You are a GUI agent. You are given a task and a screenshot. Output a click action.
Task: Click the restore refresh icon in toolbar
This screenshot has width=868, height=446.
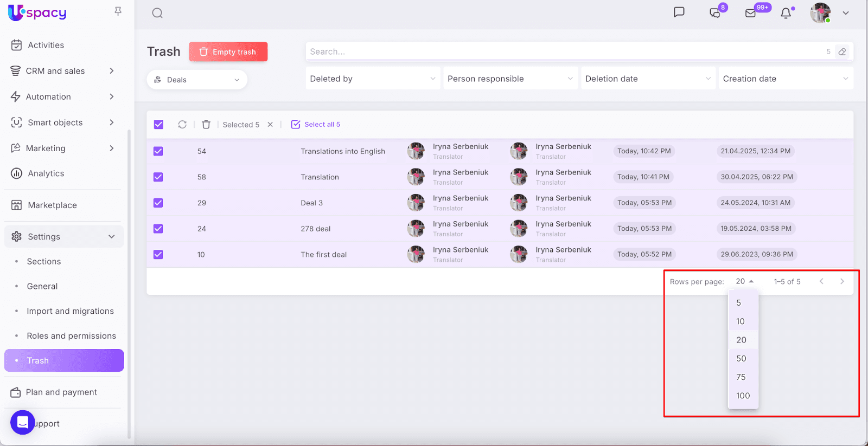182,125
